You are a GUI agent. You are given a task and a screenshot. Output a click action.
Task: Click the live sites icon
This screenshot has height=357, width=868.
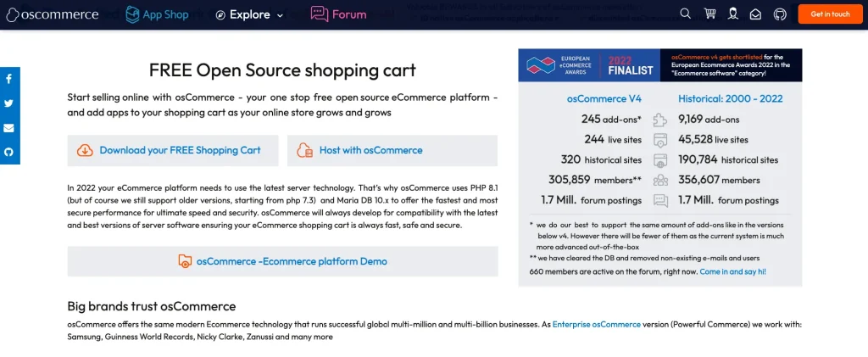coord(659,139)
